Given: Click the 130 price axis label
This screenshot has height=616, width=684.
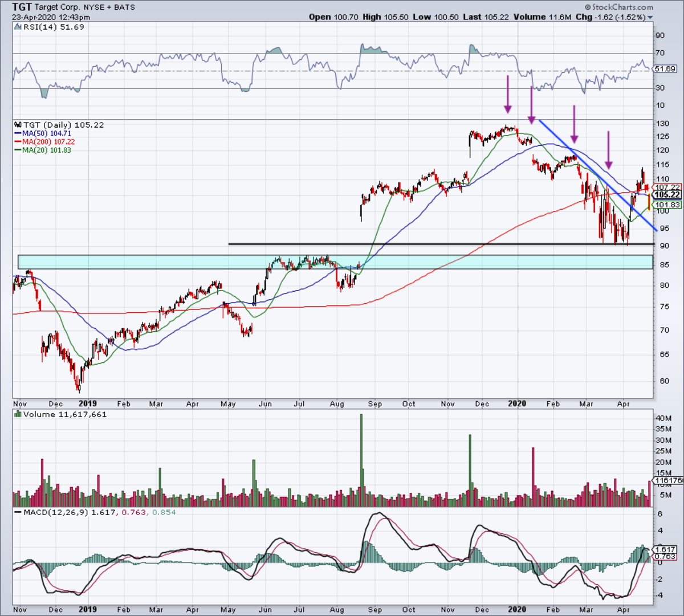Looking at the screenshot, I should point(662,124).
